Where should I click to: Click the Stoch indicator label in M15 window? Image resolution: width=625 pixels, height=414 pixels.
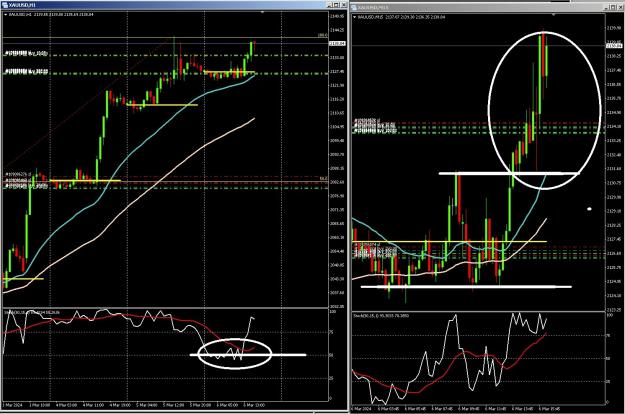[381, 316]
